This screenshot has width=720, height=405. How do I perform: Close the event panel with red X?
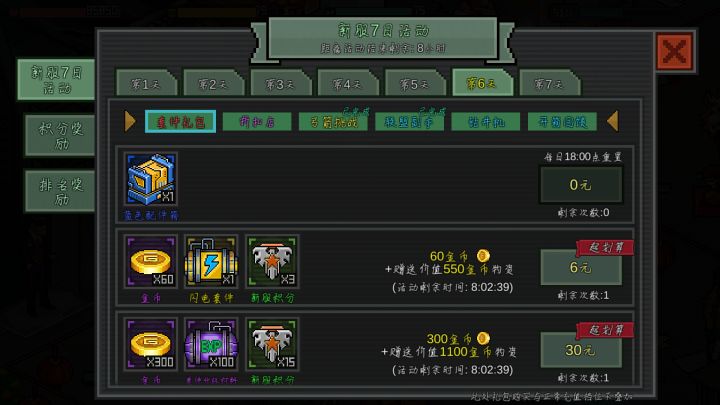click(x=675, y=51)
